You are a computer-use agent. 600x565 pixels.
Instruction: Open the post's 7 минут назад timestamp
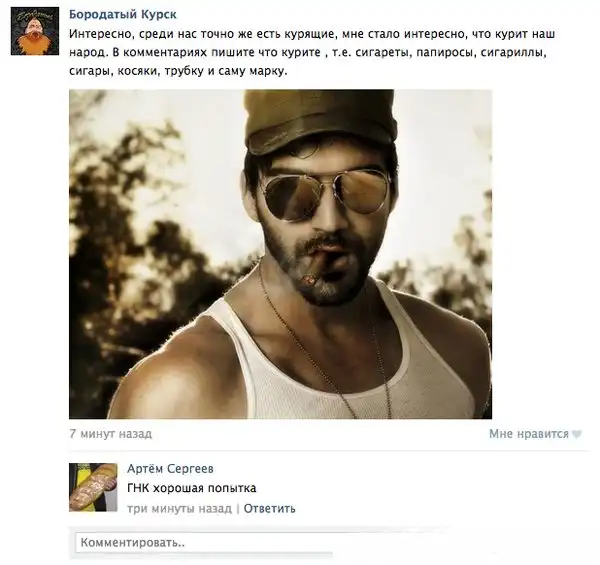tap(111, 434)
